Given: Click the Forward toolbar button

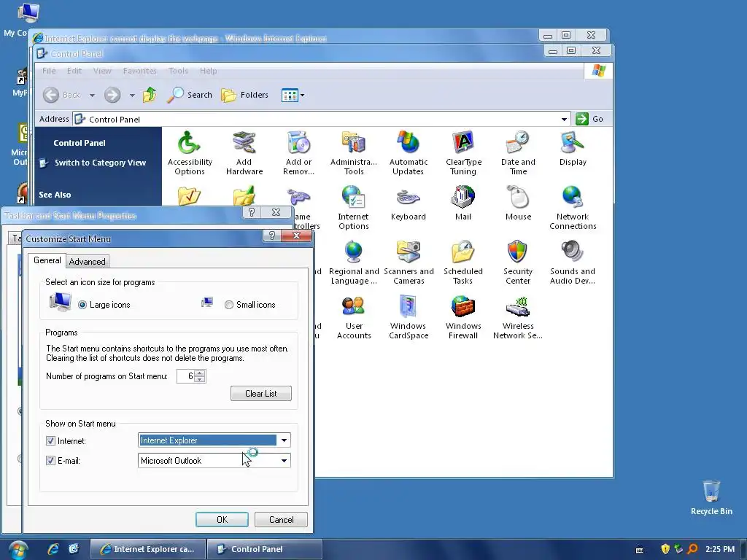Looking at the screenshot, I should pos(112,96).
